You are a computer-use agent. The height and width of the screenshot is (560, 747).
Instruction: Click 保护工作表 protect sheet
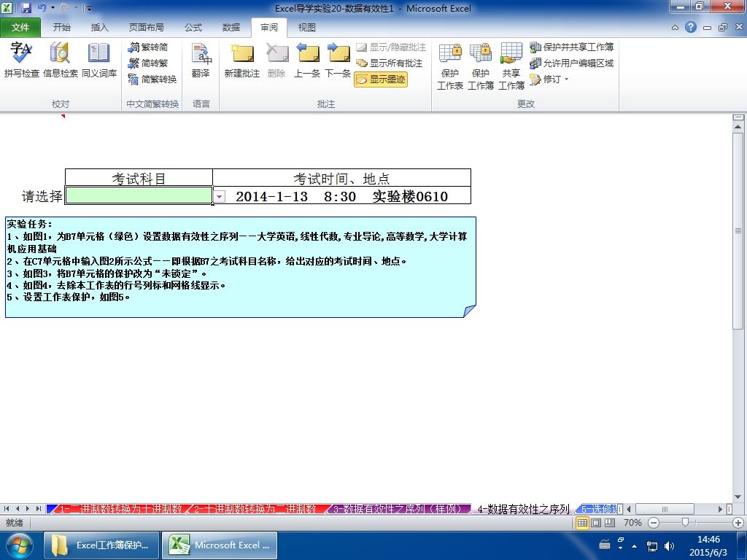[x=450, y=66]
